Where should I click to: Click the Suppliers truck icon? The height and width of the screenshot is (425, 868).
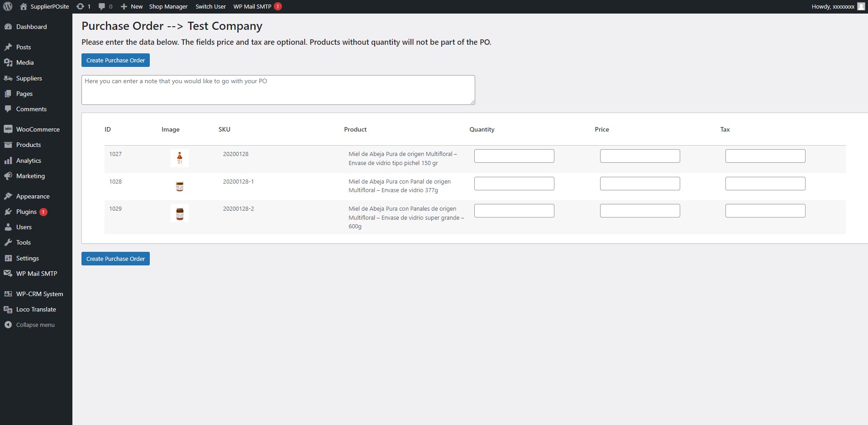(8, 78)
